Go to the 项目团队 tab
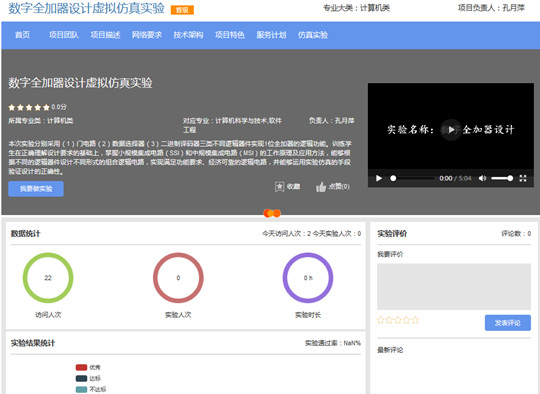The height and width of the screenshot is (394, 540). 64,35
